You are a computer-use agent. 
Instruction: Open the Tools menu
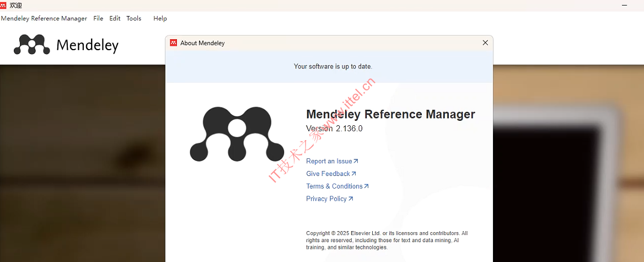[x=134, y=19]
